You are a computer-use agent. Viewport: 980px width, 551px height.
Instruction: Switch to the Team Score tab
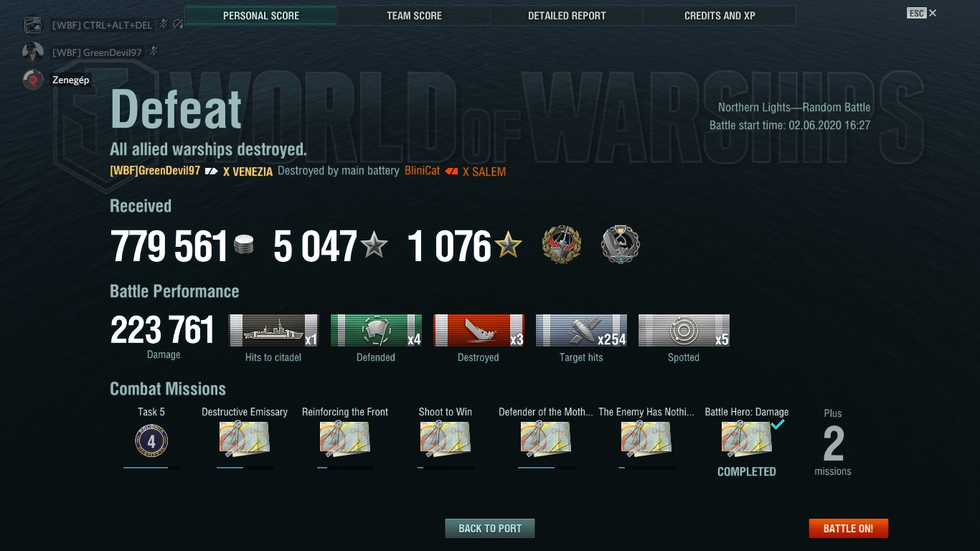(x=414, y=15)
